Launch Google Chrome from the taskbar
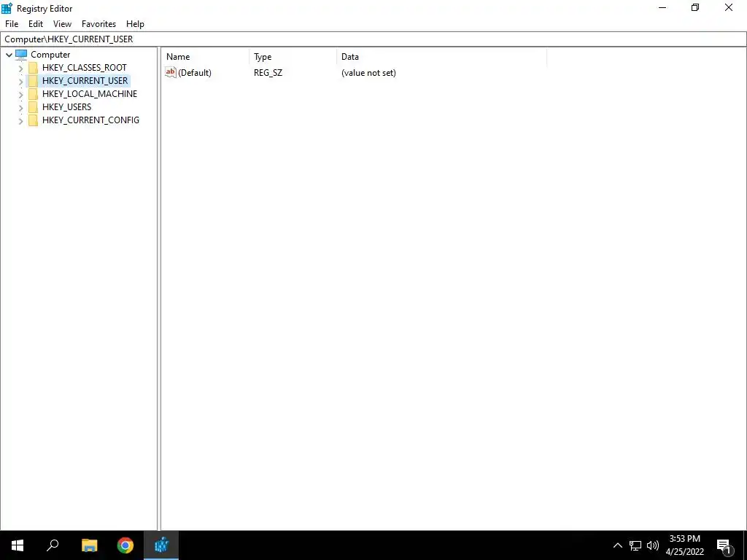Image resolution: width=747 pixels, height=560 pixels. pos(125,545)
